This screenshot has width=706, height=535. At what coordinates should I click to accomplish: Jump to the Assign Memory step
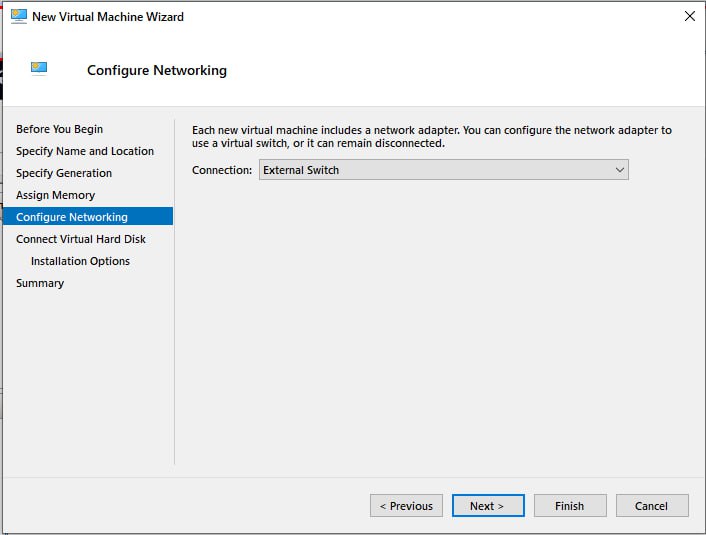[x=55, y=195]
